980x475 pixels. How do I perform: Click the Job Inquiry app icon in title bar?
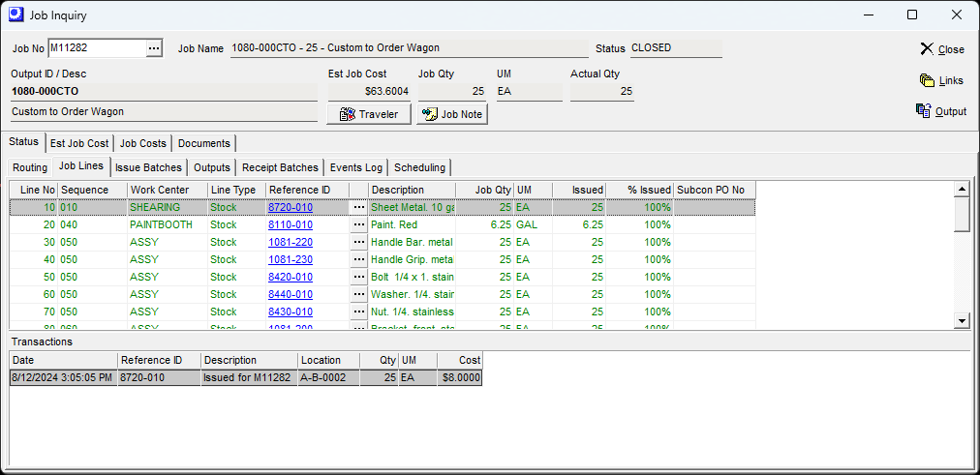pyautogui.click(x=15, y=15)
